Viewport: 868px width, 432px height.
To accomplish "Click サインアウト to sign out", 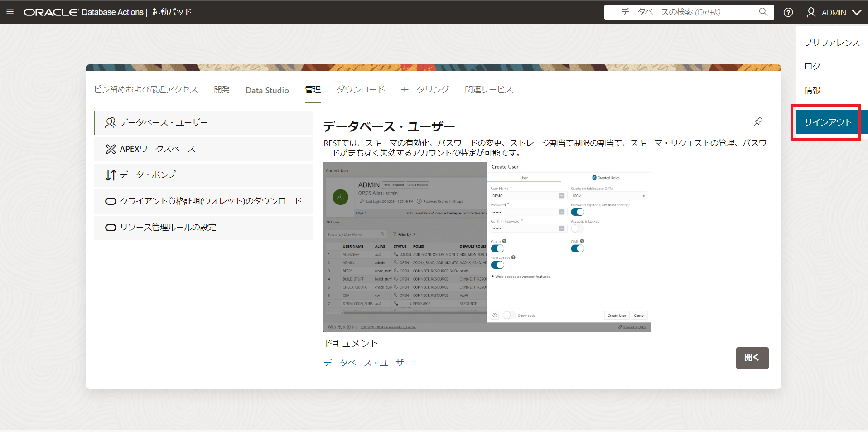I will pos(828,122).
